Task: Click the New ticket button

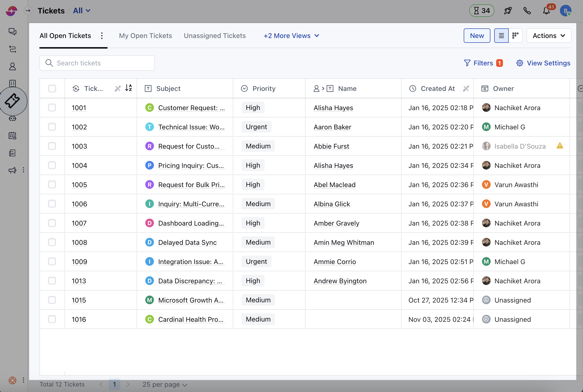Action: click(476, 36)
